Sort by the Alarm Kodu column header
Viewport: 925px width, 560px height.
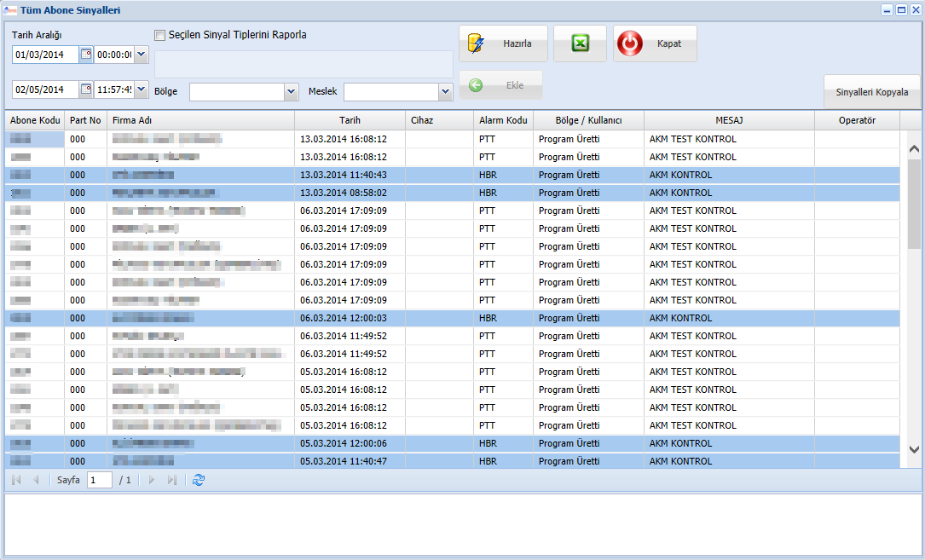pos(503,120)
